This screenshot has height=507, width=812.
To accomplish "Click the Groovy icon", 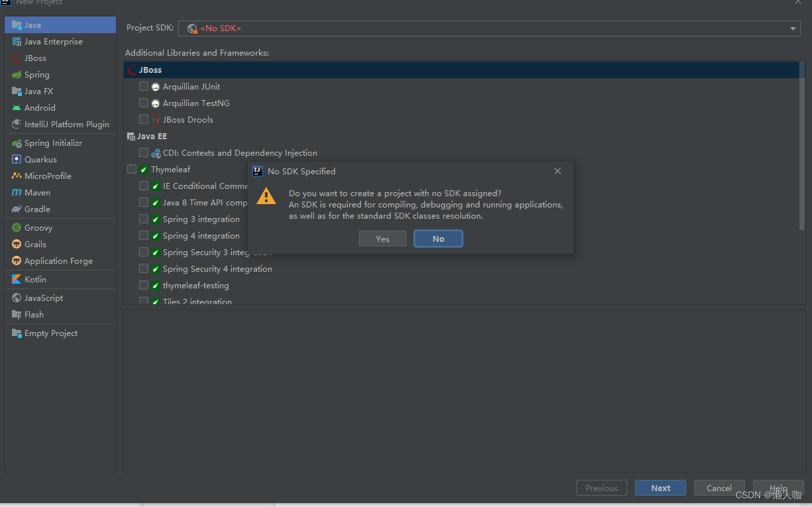I will (17, 228).
